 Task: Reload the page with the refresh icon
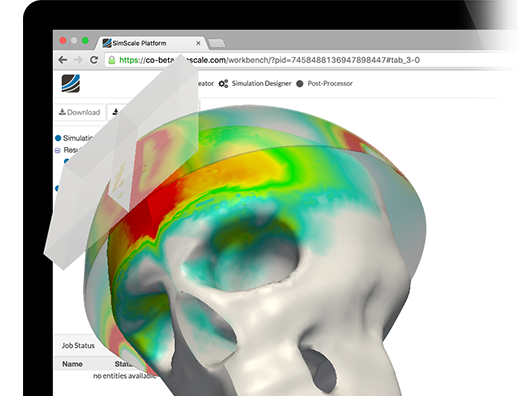pyautogui.click(x=94, y=60)
